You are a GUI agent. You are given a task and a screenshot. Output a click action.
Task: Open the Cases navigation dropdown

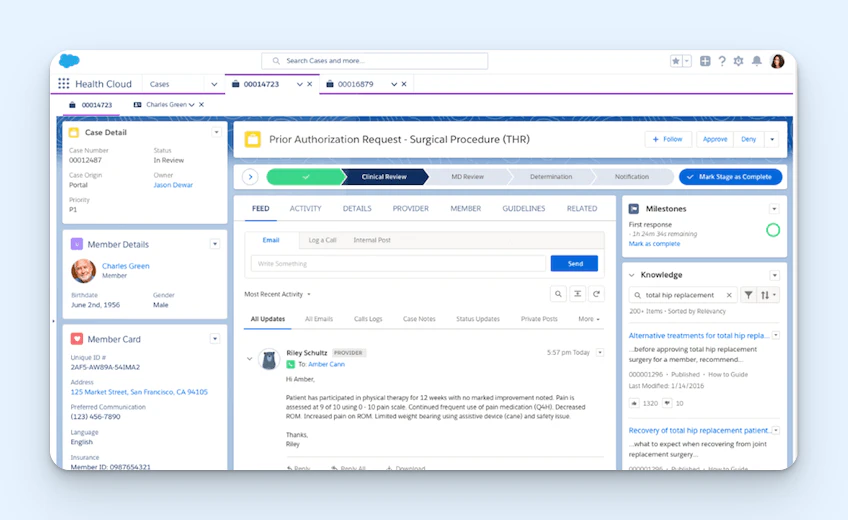click(x=214, y=84)
